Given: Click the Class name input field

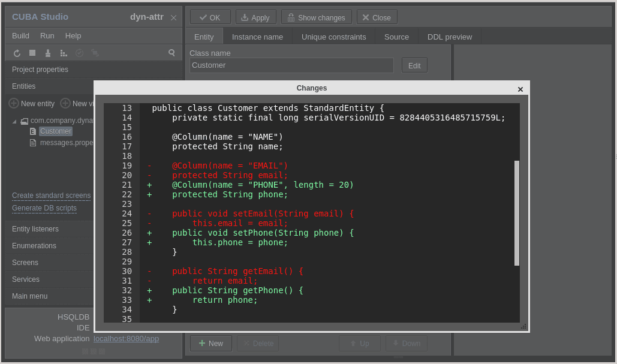Looking at the screenshot, I should click(291, 65).
